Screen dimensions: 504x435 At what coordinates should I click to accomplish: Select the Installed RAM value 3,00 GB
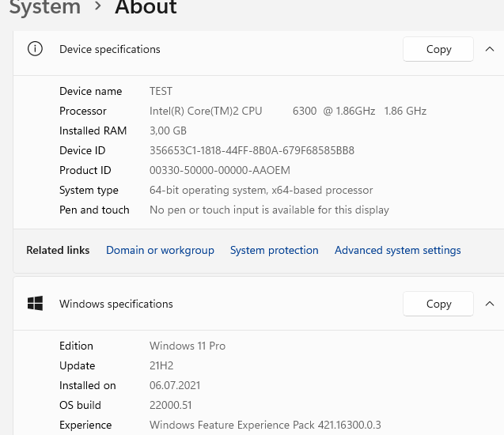[168, 130]
